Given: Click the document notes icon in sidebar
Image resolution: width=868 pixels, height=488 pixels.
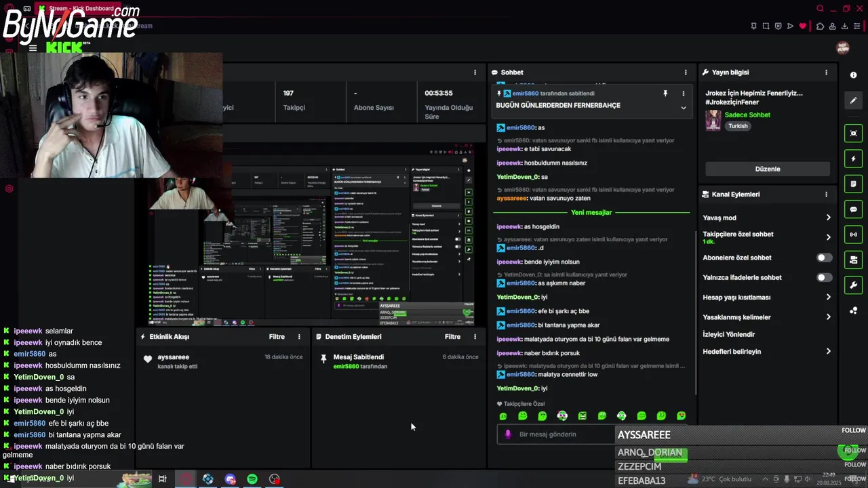Looking at the screenshot, I should click(853, 184).
